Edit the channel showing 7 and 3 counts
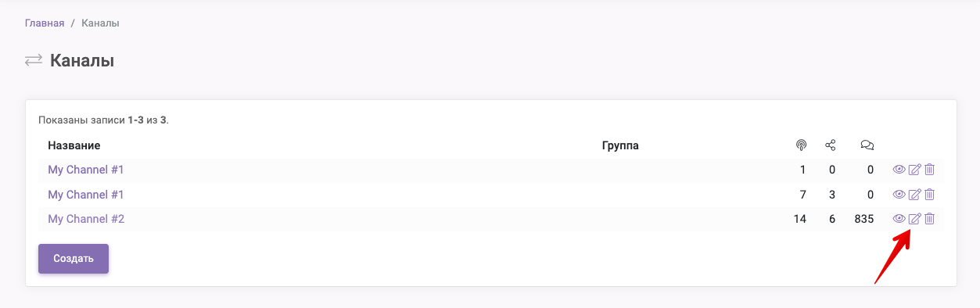The image size is (980, 308). point(914,195)
